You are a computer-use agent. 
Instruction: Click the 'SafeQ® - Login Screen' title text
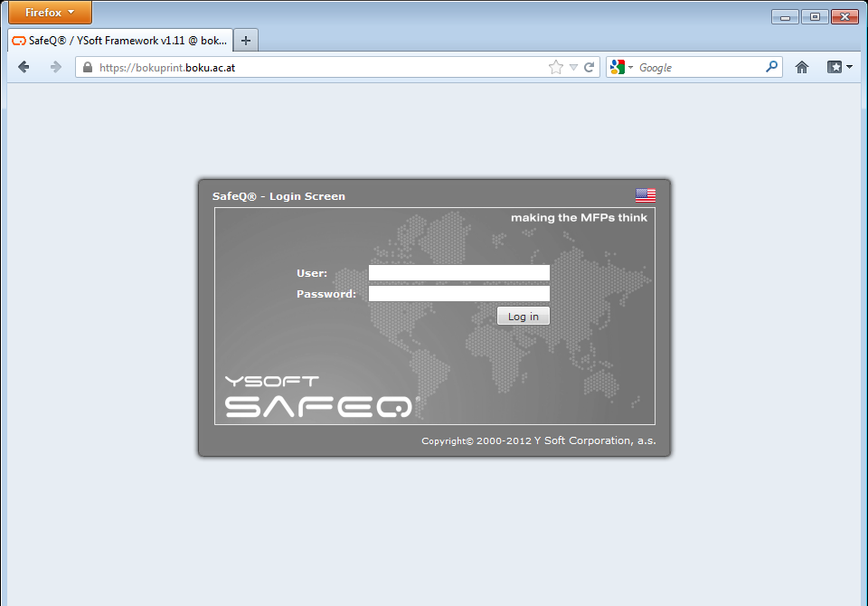coord(278,196)
